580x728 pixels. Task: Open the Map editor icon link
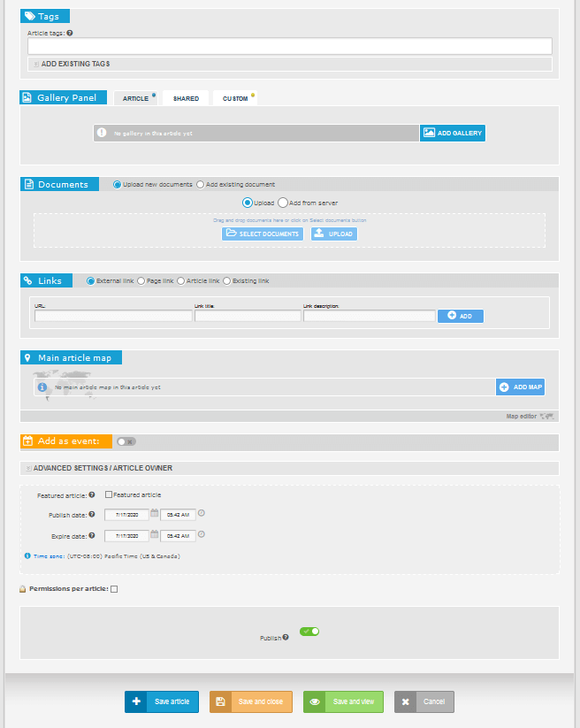[x=549, y=416]
